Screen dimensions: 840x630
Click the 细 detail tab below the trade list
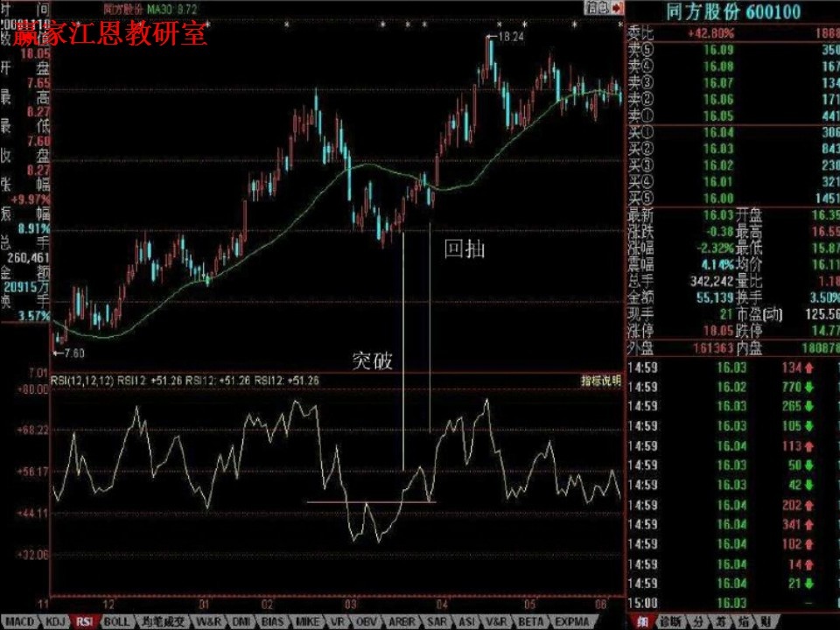point(642,622)
